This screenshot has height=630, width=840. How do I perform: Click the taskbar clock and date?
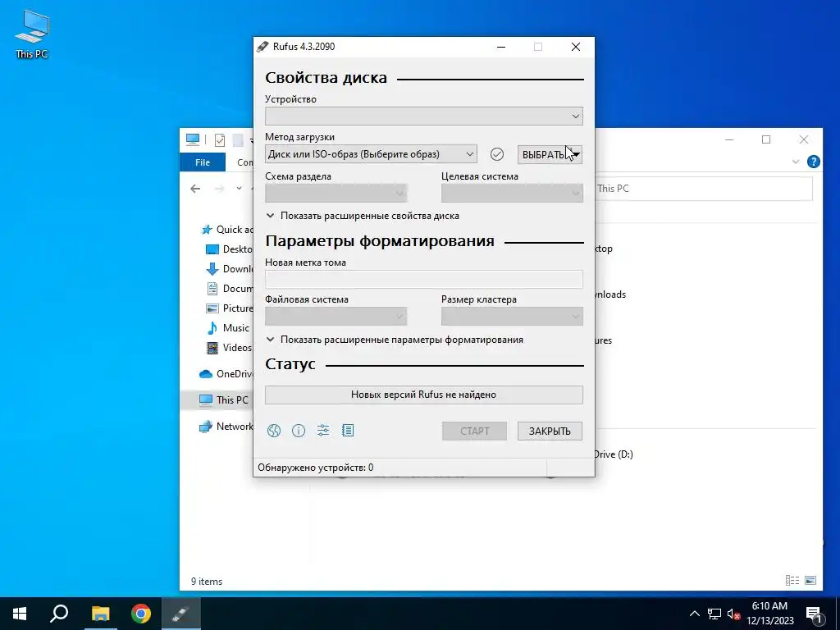click(769, 614)
